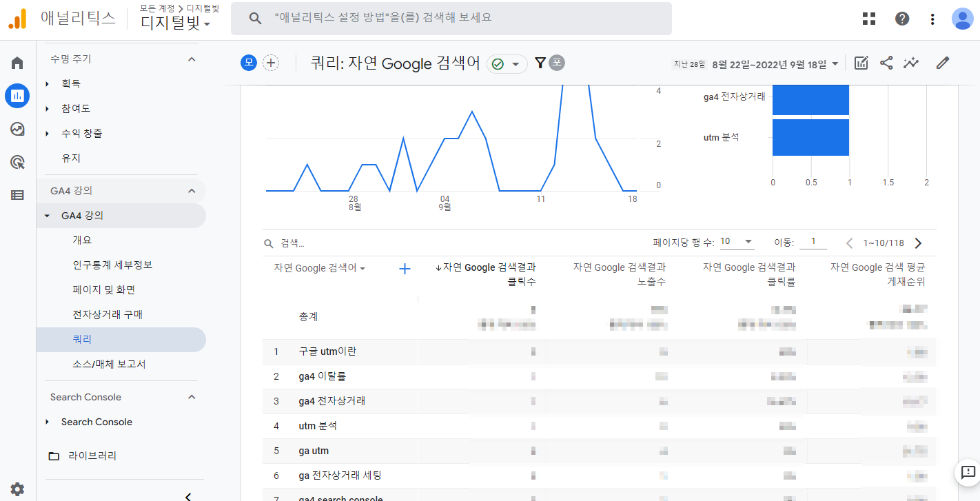Open Configure icon in left rail
Screen dimensions: 980x501
click(17, 195)
